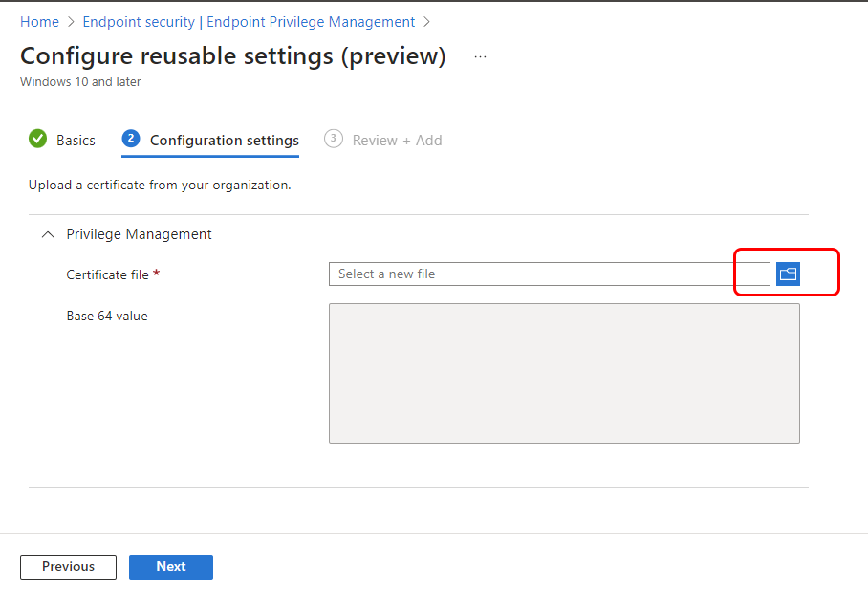Click the breadcrumb arrow after Home
The image size is (868, 591).
[x=71, y=22]
